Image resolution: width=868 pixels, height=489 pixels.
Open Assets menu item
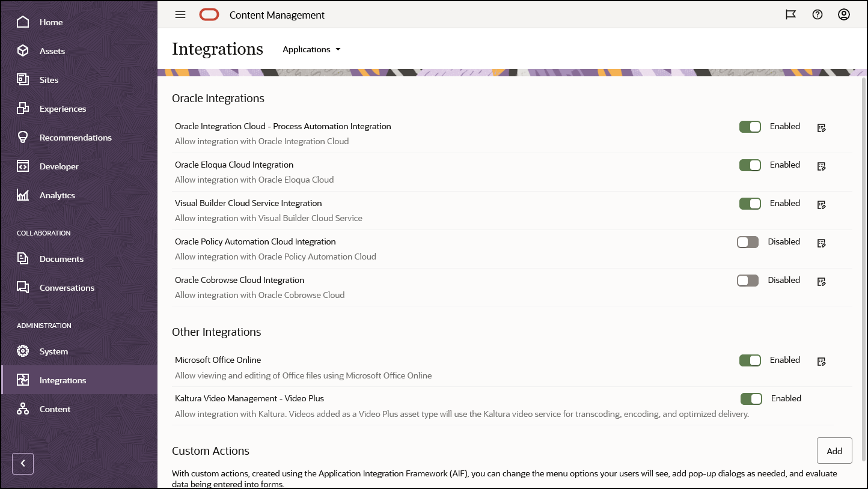point(79,51)
